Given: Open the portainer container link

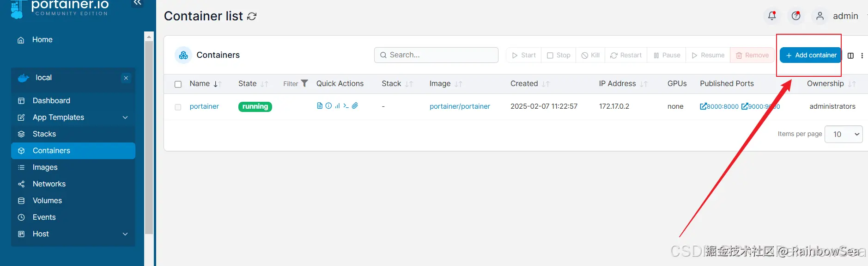Looking at the screenshot, I should click(204, 106).
